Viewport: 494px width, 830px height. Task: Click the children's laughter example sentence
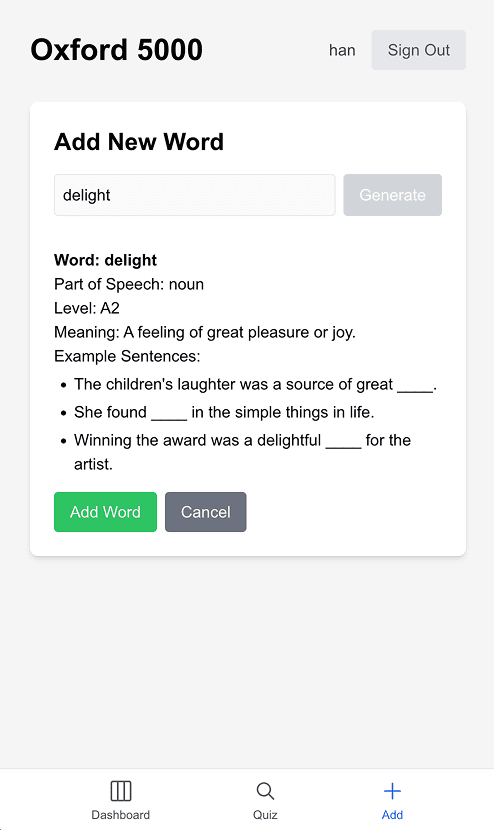click(x=255, y=384)
